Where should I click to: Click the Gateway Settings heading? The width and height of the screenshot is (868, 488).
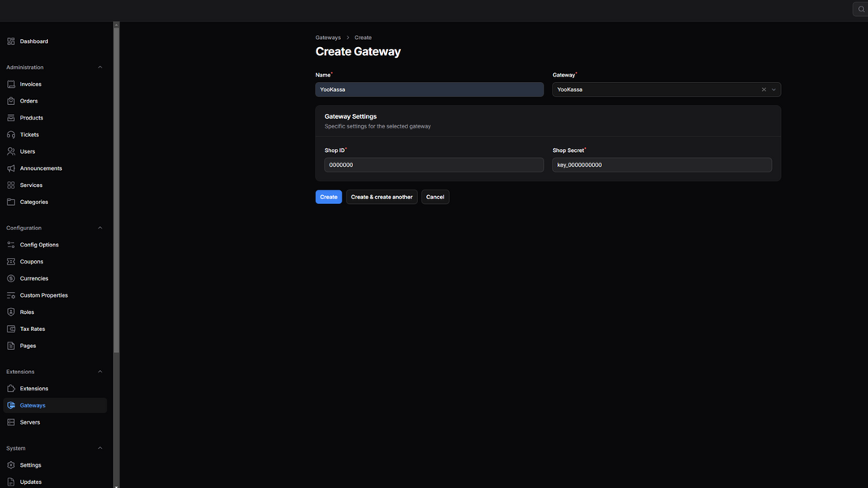coord(351,117)
